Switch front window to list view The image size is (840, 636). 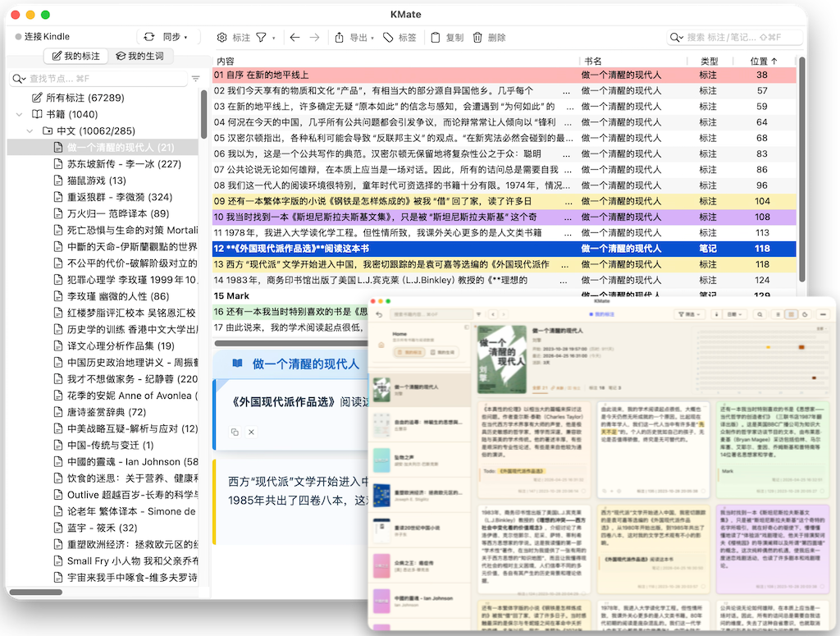(x=778, y=314)
